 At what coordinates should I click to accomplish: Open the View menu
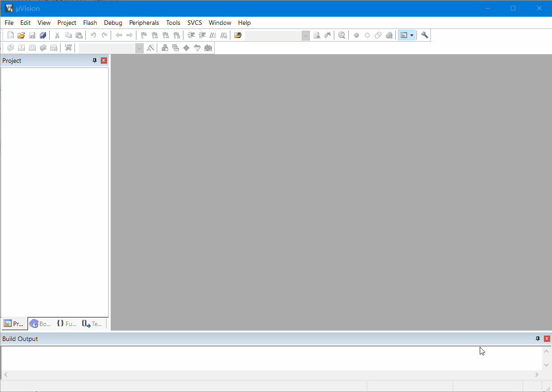click(44, 23)
